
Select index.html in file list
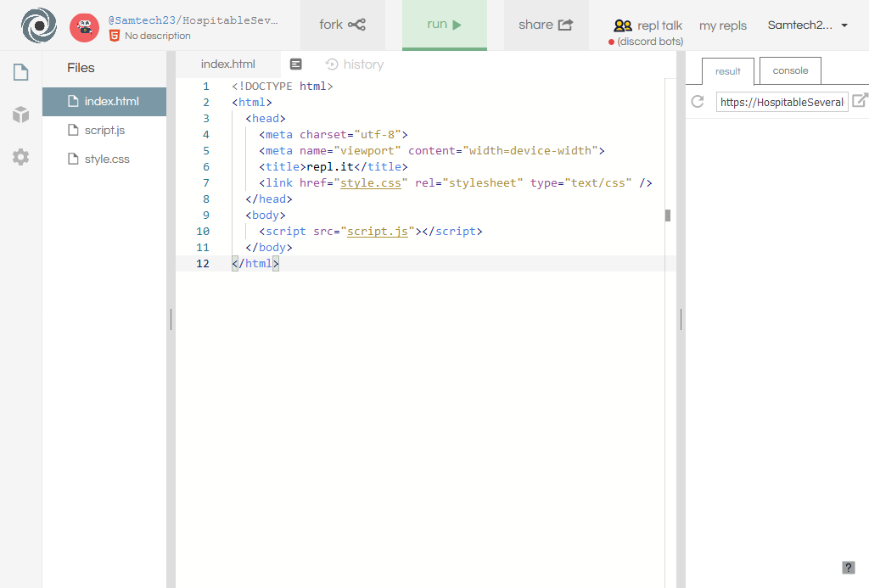104,102
